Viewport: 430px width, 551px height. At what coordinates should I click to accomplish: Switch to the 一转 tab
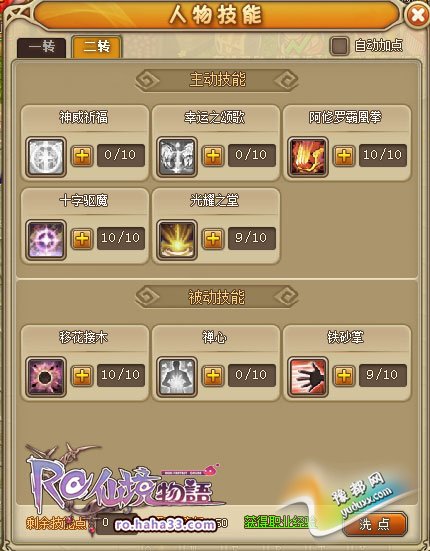pyautogui.click(x=41, y=47)
